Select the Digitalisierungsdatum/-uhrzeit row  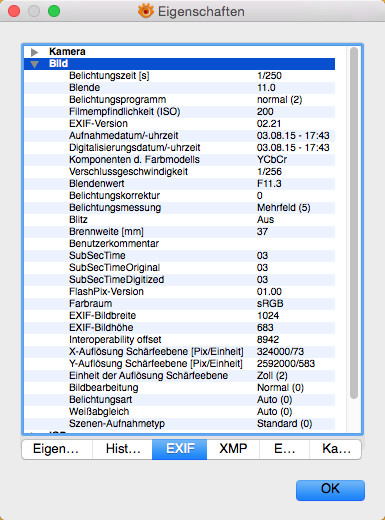(179, 148)
